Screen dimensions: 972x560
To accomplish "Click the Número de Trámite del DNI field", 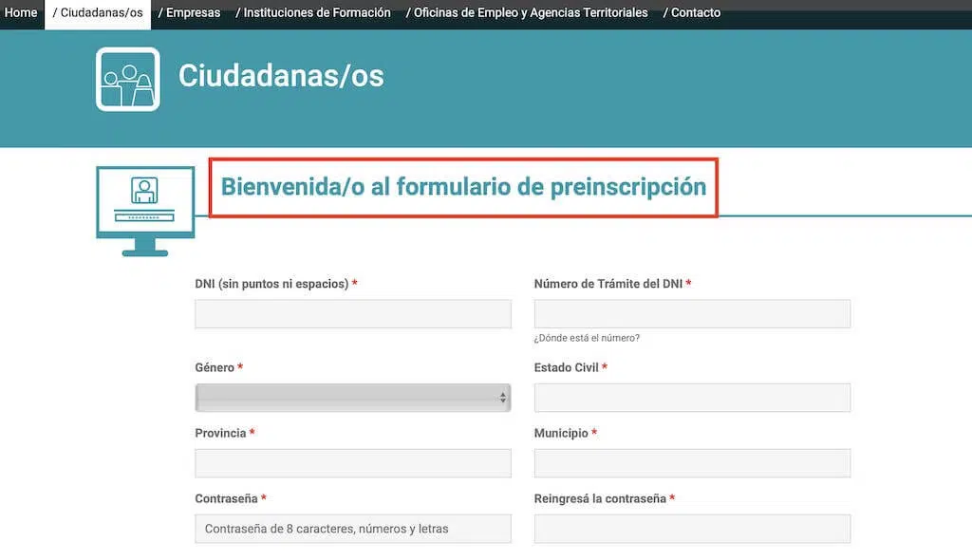I will (x=692, y=314).
